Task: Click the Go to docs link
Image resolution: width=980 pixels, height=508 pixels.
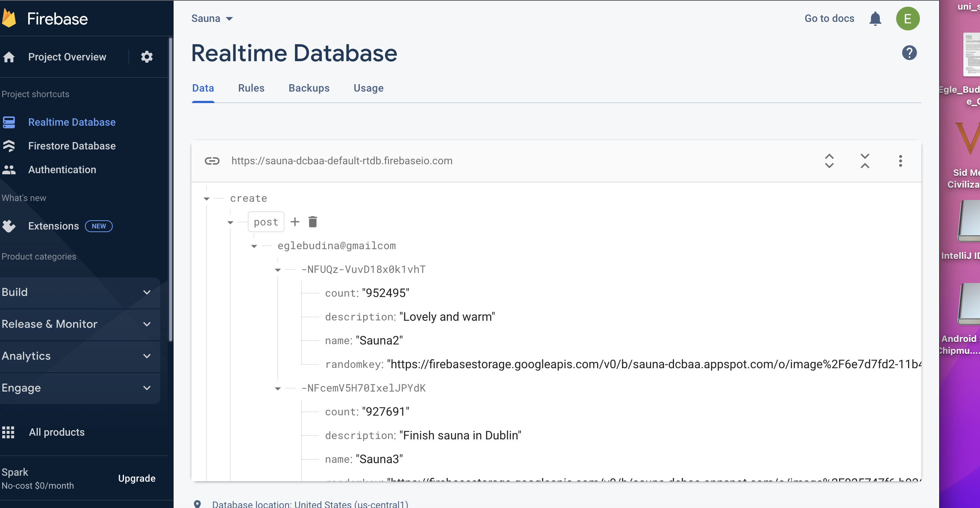Action: pyautogui.click(x=829, y=18)
